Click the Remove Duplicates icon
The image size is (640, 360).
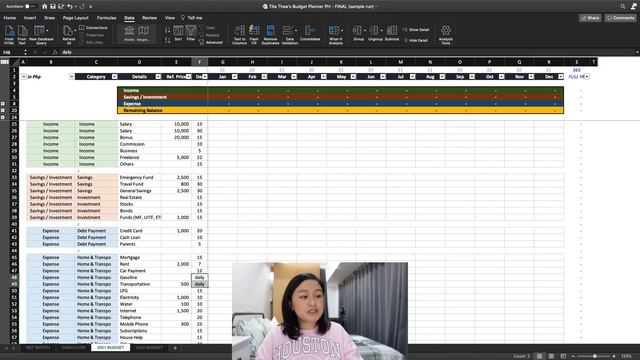(270, 31)
